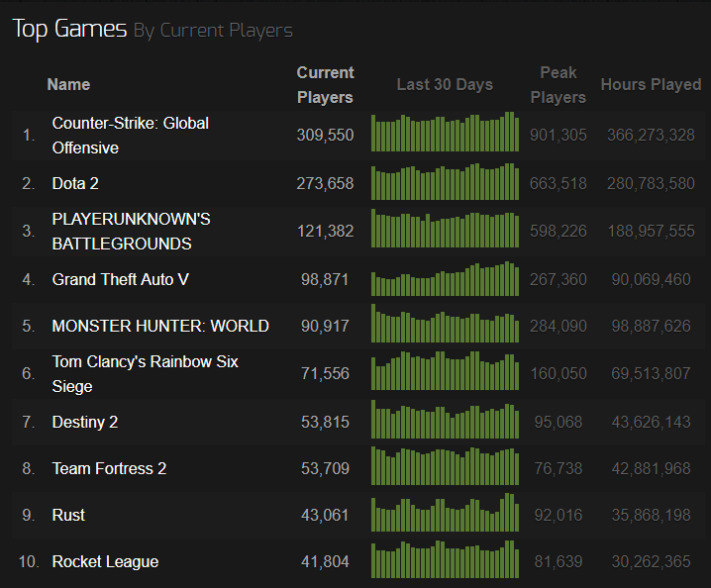Click hours played value 98,887,626
The width and height of the screenshot is (711, 588).
coord(652,326)
